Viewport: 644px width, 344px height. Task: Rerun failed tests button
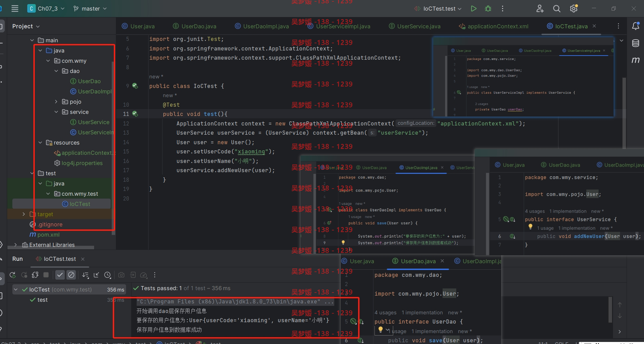[x=24, y=275]
